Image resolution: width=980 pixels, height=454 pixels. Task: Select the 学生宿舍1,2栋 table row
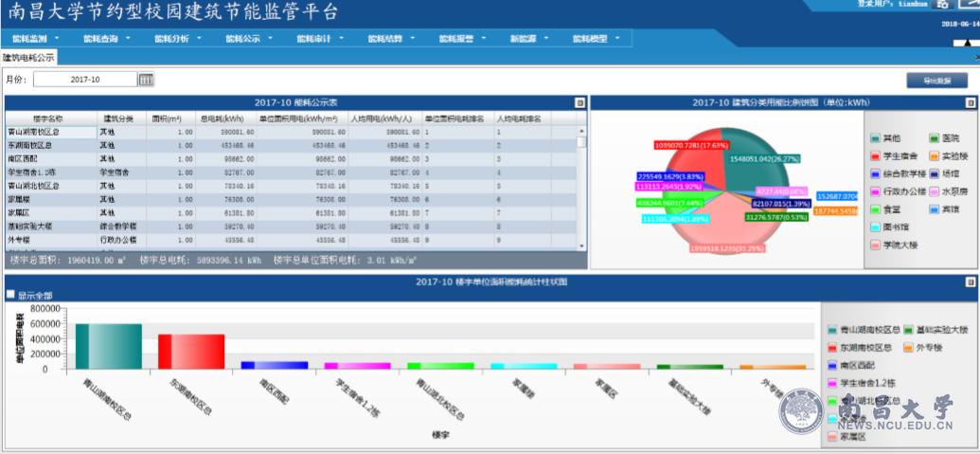click(x=292, y=172)
